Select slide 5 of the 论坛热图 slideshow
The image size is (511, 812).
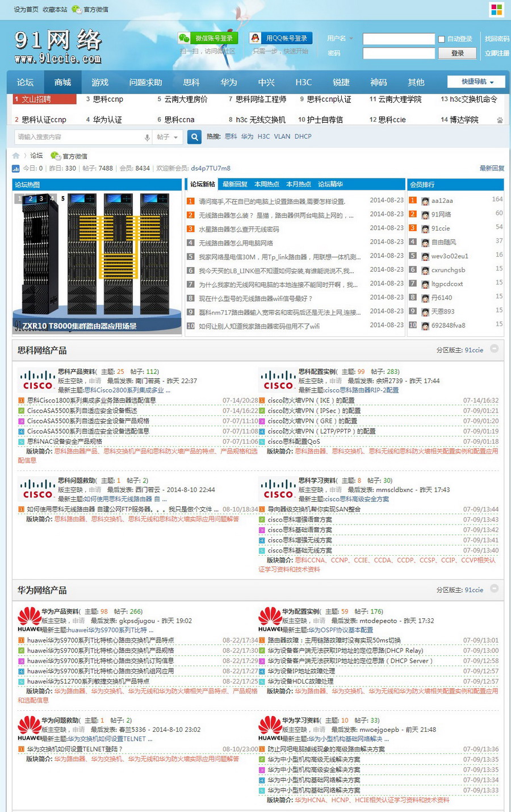click(62, 198)
